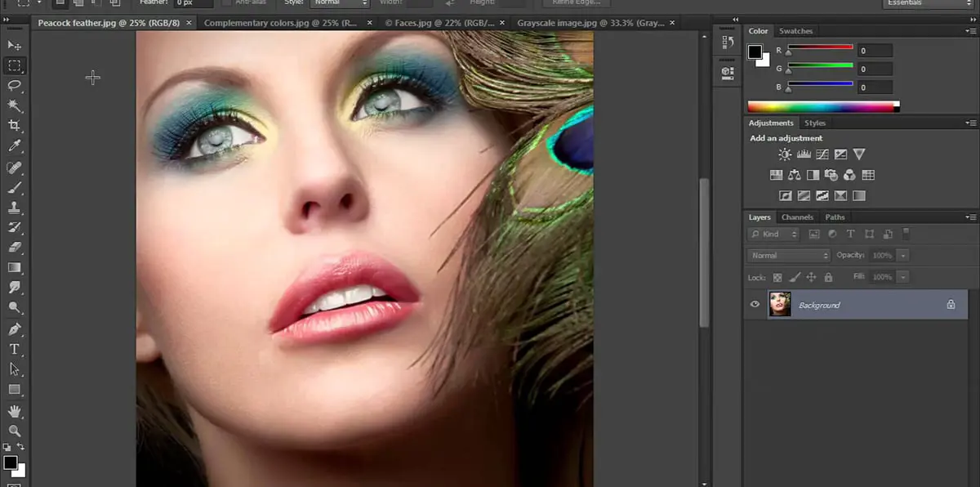The height and width of the screenshot is (487, 980).
Task: Toggle the layer filter on/off switch
Action: (x=906, y=234)
